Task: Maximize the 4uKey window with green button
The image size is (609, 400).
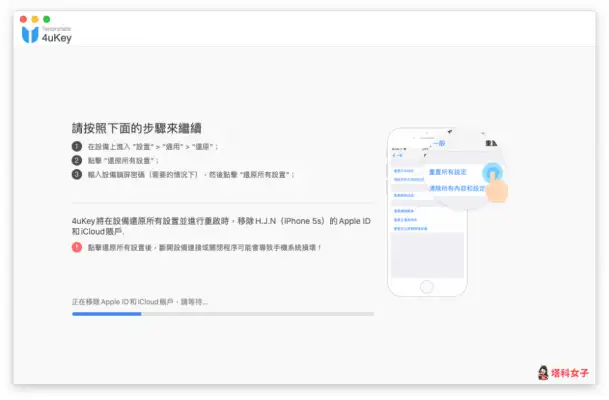Action: click(x=47, y=19)
